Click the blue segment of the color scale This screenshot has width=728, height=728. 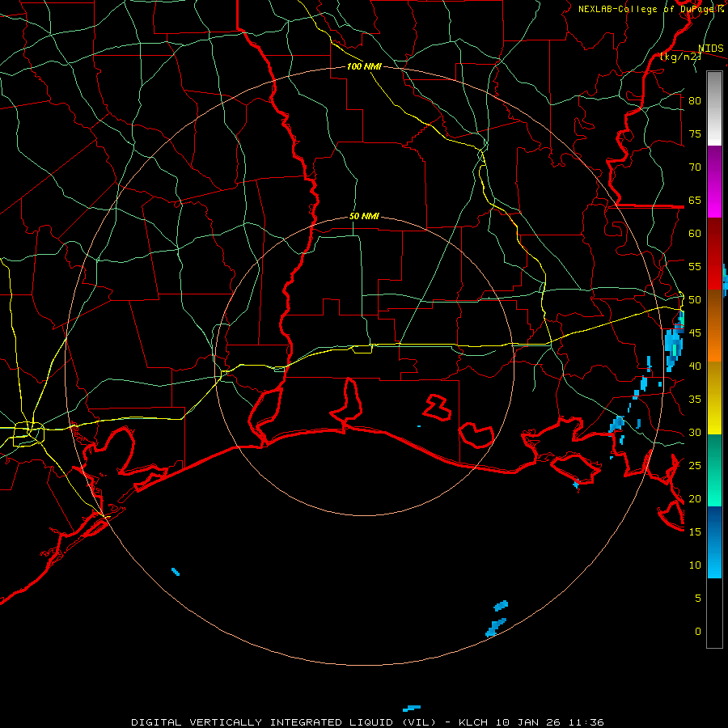click(x=714, y=542)
